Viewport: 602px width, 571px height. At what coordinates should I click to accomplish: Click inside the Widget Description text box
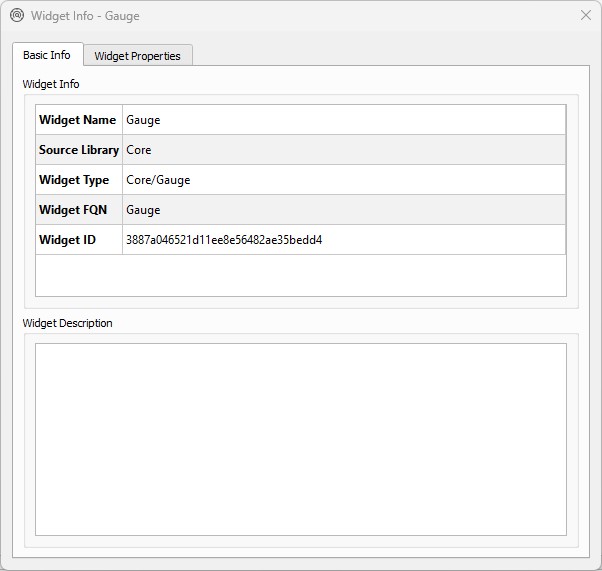point(300,439)
